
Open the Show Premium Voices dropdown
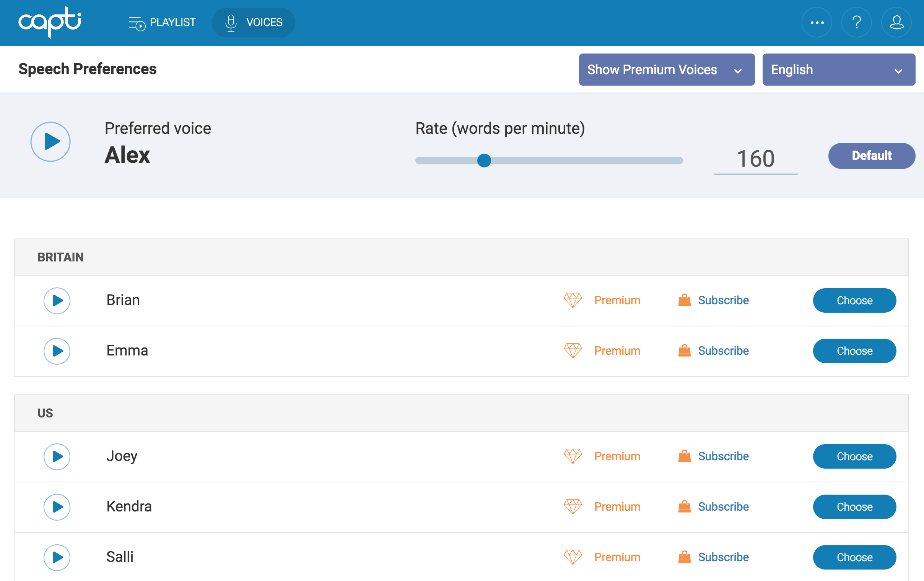pyautogui.click(x=667, y=70)
